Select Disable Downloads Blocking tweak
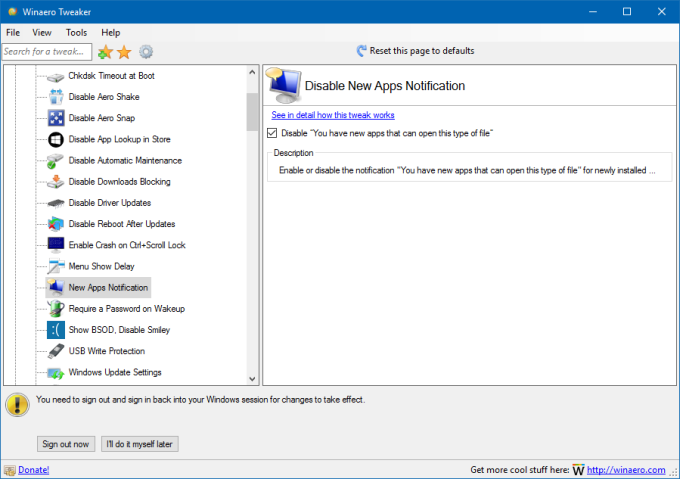The width and height of the screenshot is (680, 479). pyautogui.click(x=119, y=182)
